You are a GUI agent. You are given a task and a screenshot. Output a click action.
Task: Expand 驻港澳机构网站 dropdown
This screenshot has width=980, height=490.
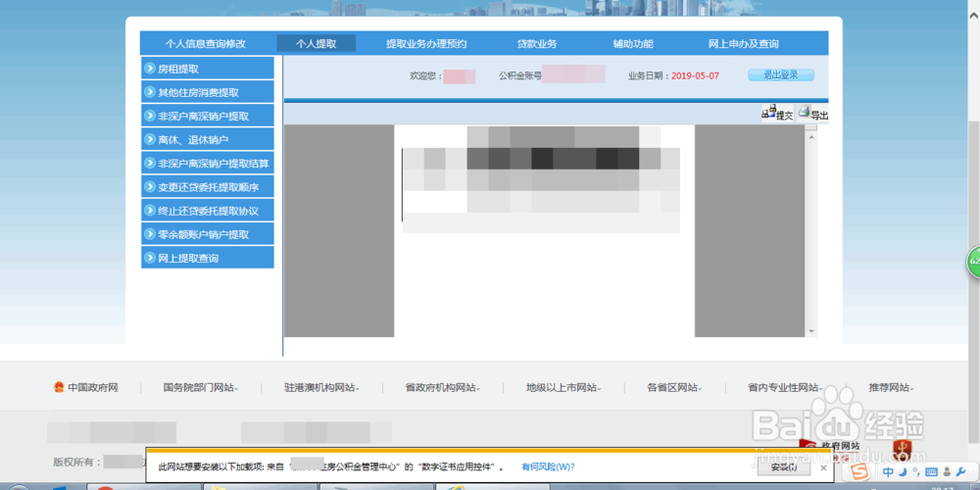click(x=321, y=387)
